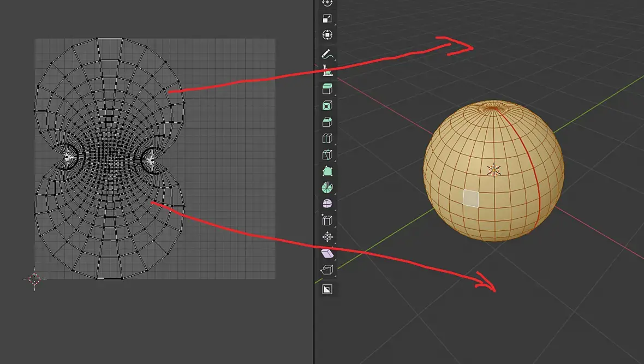
Task: Click the 2D cursor crosshair in UV editor
Action: pos(34,279)
